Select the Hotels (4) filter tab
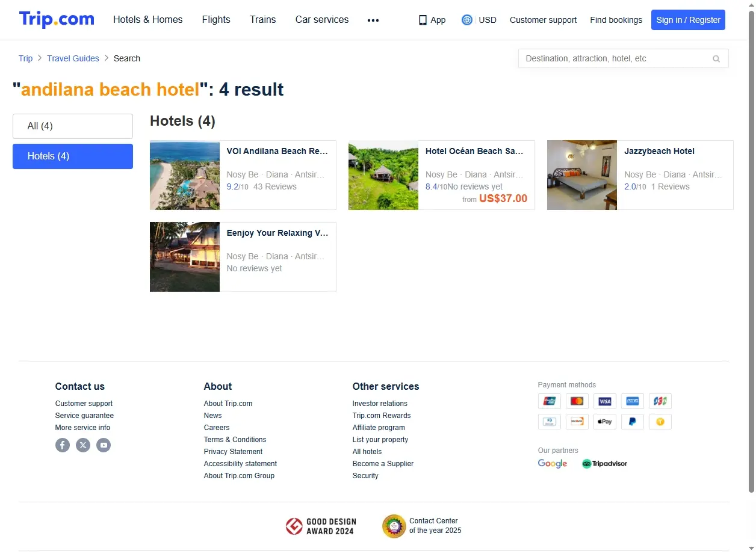The image size is (756, 554). [73, 156]
